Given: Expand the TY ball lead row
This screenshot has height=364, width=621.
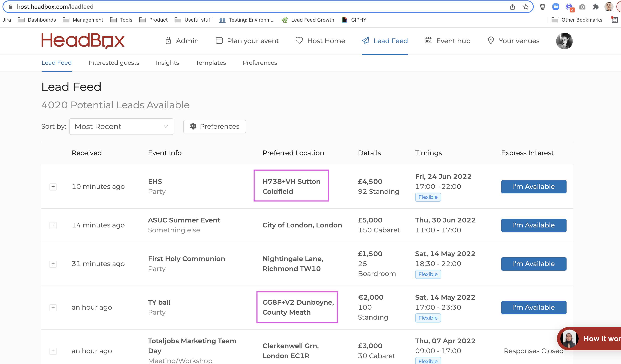Looking at the screenshot, I should coord(53,307).
